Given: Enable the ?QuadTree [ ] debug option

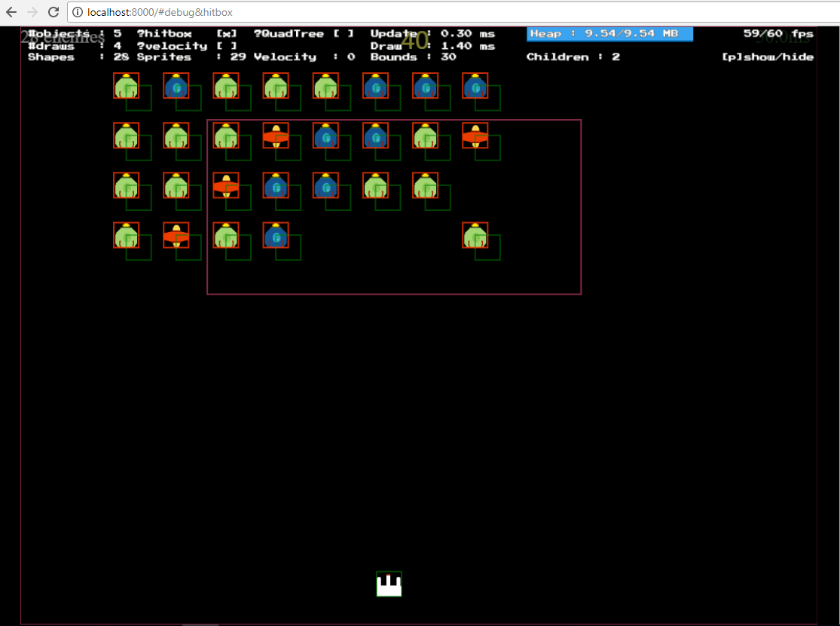Looking at the screenshot, I should [x=304, y=34].
